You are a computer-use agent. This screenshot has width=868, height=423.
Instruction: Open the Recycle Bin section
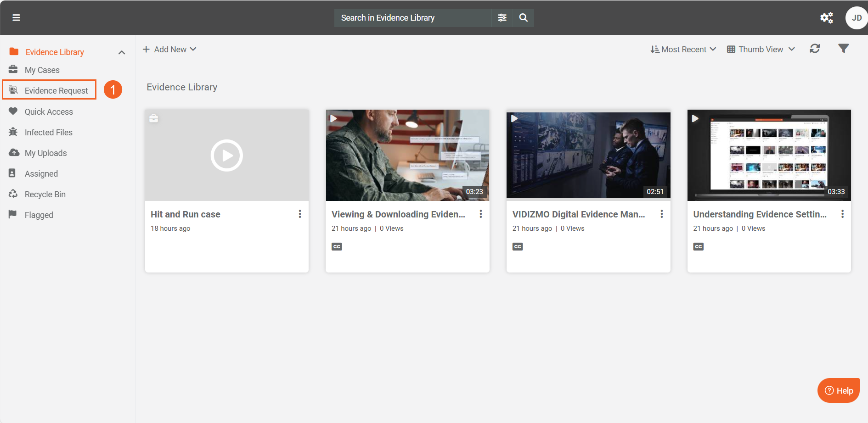click(45, 194)
